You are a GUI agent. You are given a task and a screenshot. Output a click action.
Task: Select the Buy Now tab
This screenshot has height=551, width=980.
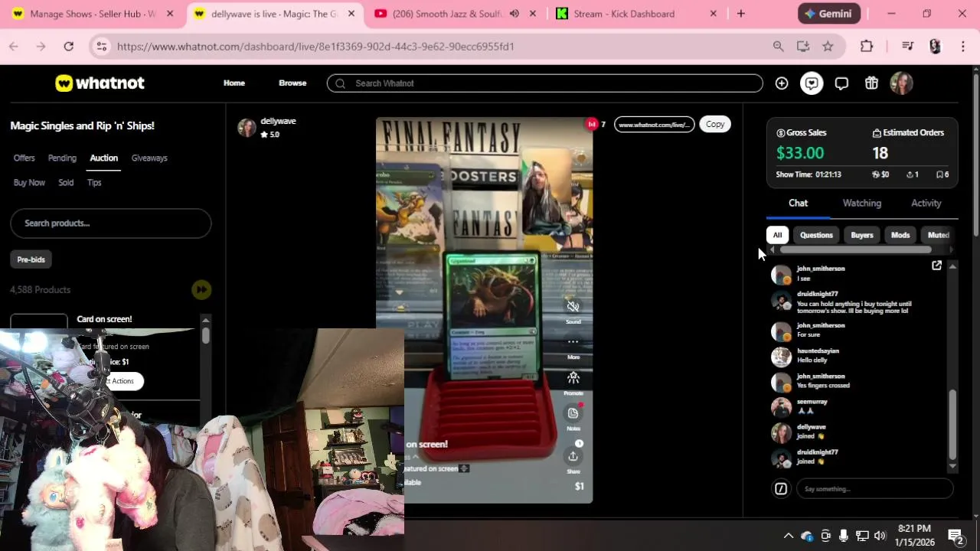point(29,182)
